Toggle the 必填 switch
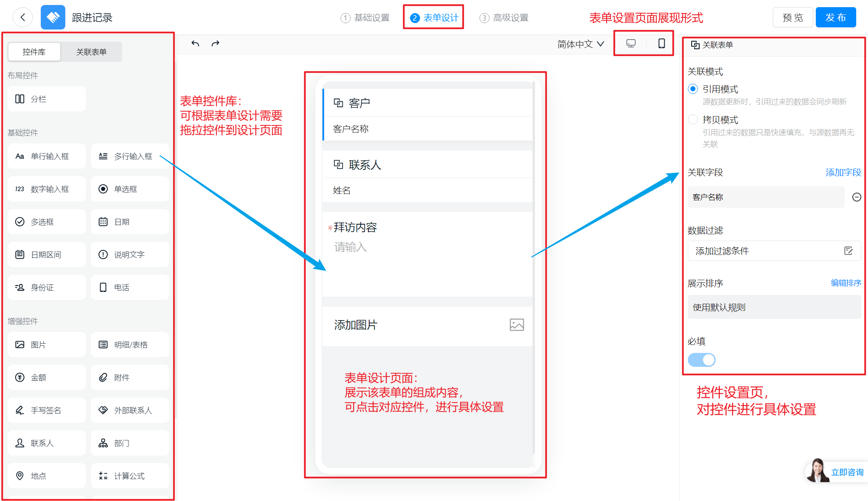 (701, 360)
